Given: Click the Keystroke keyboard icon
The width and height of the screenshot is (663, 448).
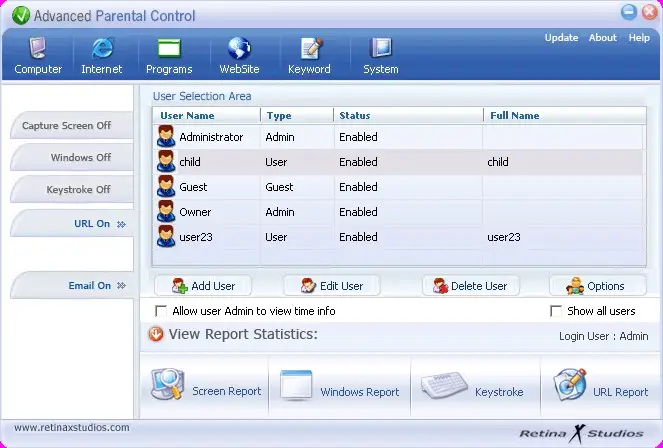Looking at the screenshot, I should [x=444, y=385].
